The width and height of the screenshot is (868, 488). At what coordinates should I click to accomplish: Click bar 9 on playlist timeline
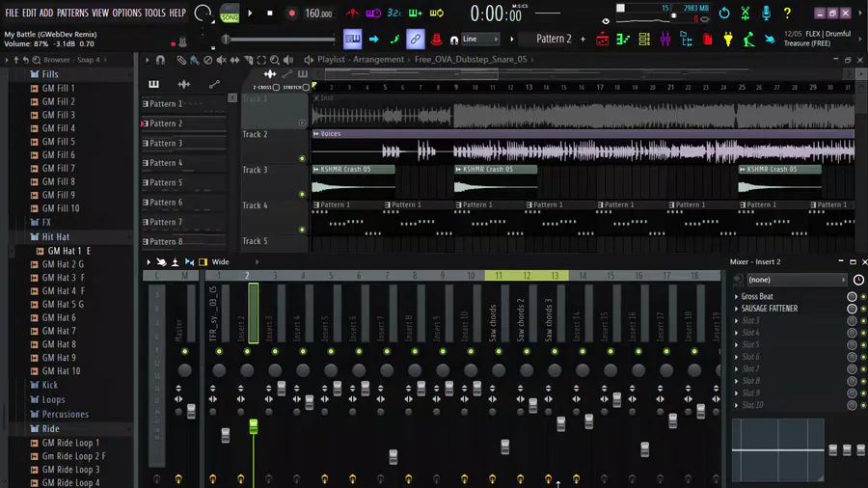456,88
